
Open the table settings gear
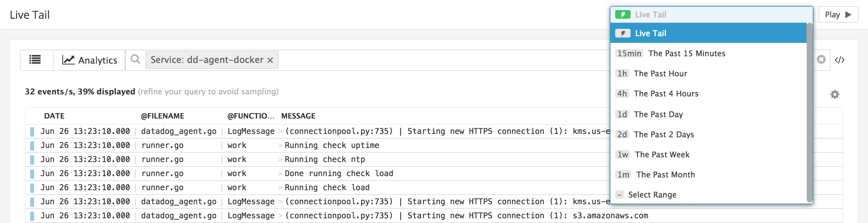(835, 94)
